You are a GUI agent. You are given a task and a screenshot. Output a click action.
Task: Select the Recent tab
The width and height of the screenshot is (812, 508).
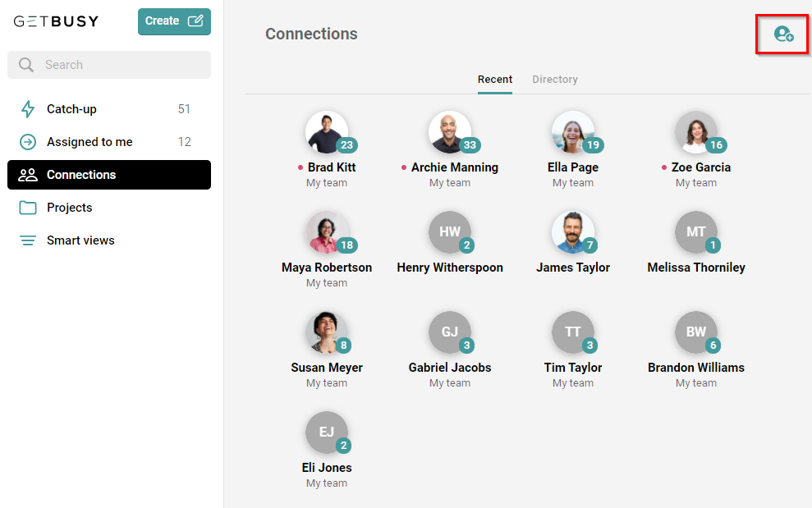494,80
